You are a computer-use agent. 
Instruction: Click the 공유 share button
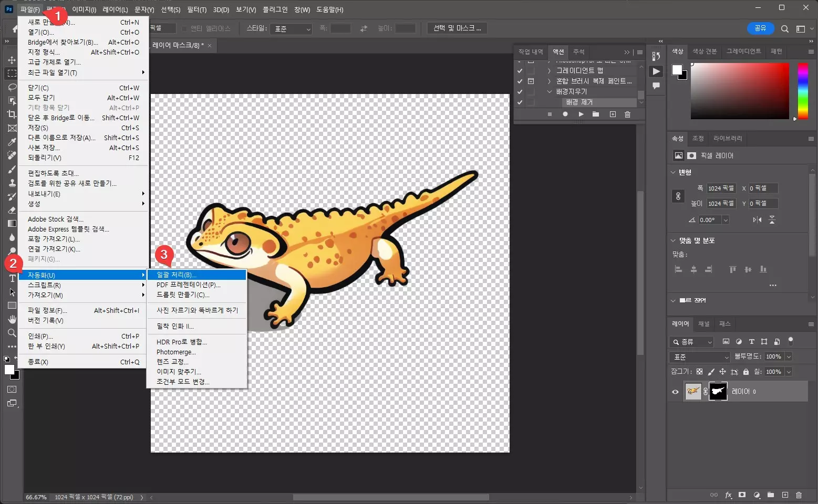click(760, 28)
